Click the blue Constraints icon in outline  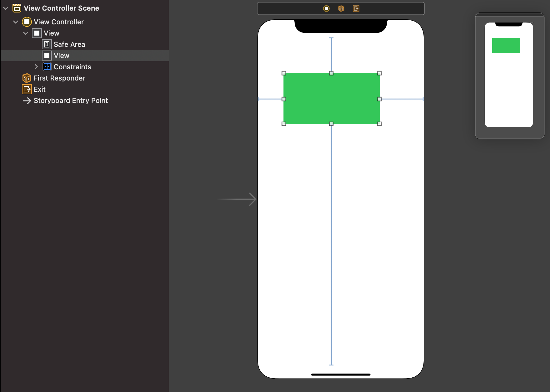[x=47, y=66]
